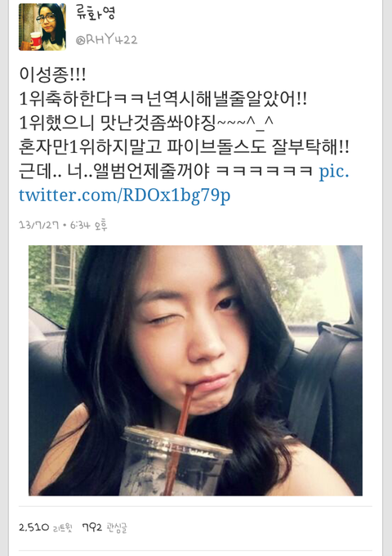
Task: Open the twitter.com/RDOx1bg79p link
Action: (x=125, y=195)
